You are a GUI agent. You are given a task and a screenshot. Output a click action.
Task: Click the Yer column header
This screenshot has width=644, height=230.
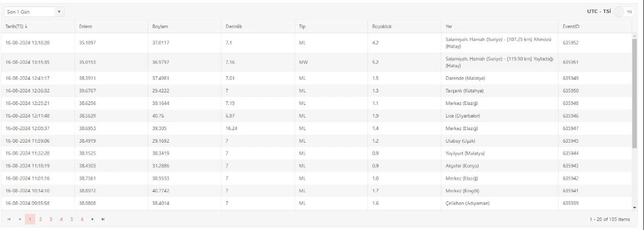[x=449, y=27]
